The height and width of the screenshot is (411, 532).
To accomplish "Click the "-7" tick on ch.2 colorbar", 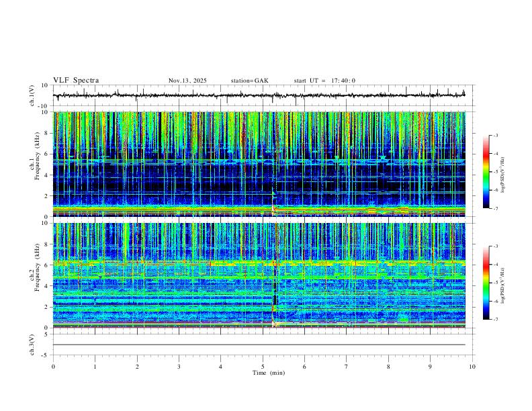I will (x=495, y=320).
